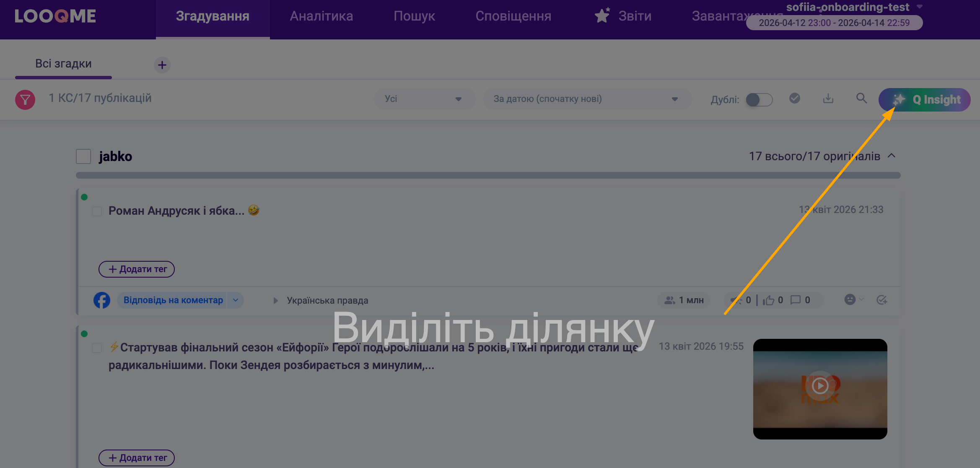Switch to the Аналітика tab
980x468 pixels.
pos(321,16)
